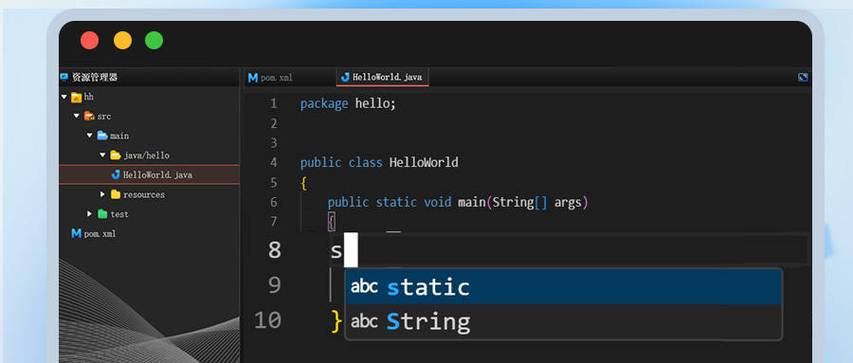Collapse the main folder arrow
This screenshot has width=853, height=363.
90,135
